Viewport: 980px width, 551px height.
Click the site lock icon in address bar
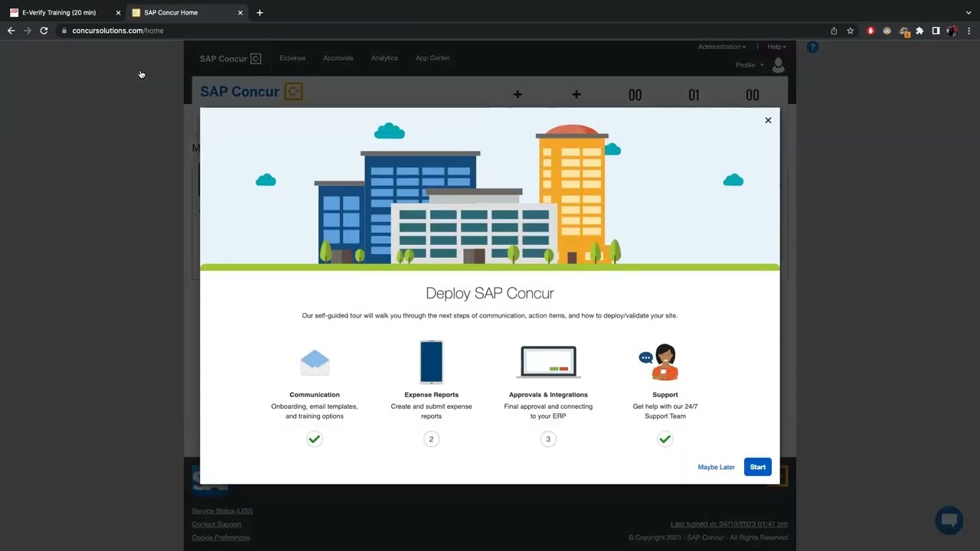pos(64,31)
